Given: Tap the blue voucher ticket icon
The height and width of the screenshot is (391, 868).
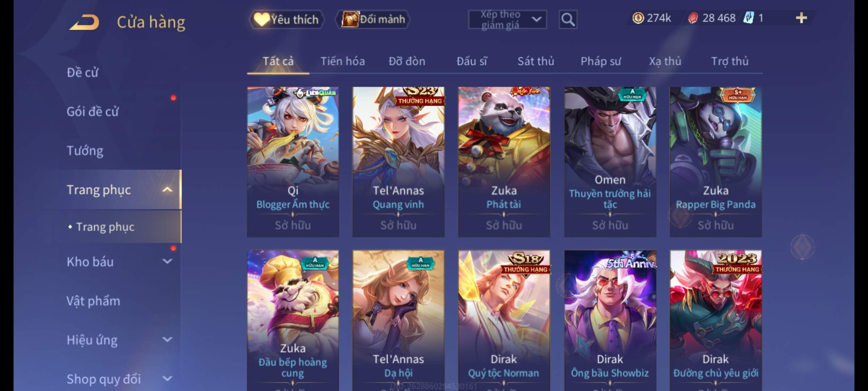Looking at the screenshot, I should pos(749,18).
